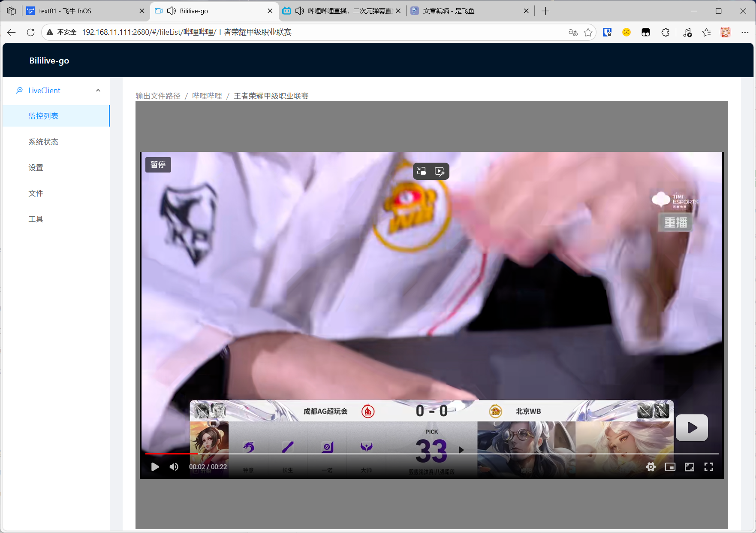Image resolution: width=756 pixels, height=533 pixels.
Task: Click the 哔哩哔哩 breadcrumb link
Action: 207,96
